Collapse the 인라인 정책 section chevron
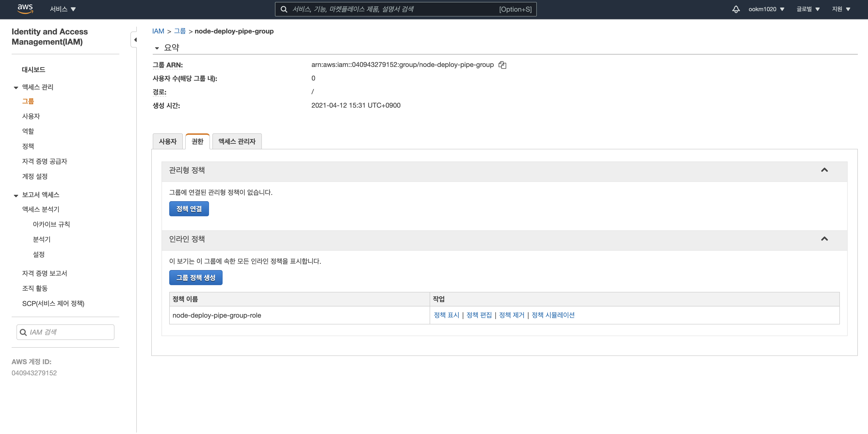The width and height of the screenshot is (868, 434). pyautogui.click(x=824, y=239)
